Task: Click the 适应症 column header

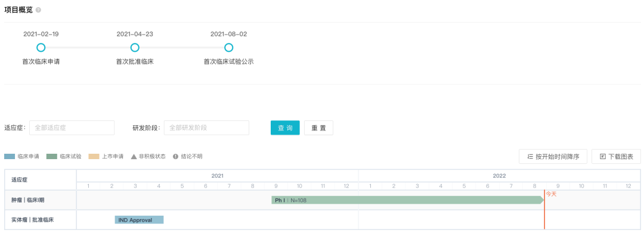Action: point(20,180)
